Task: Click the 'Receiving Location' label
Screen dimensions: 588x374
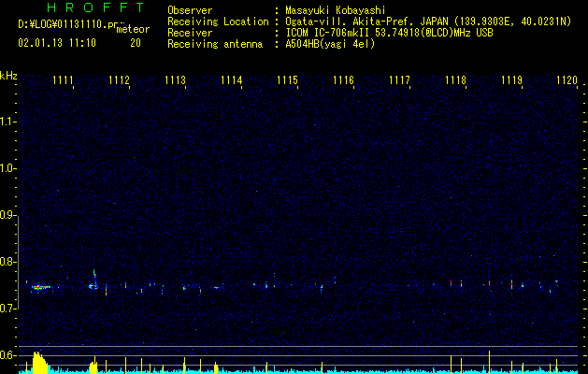Action: 218,22
